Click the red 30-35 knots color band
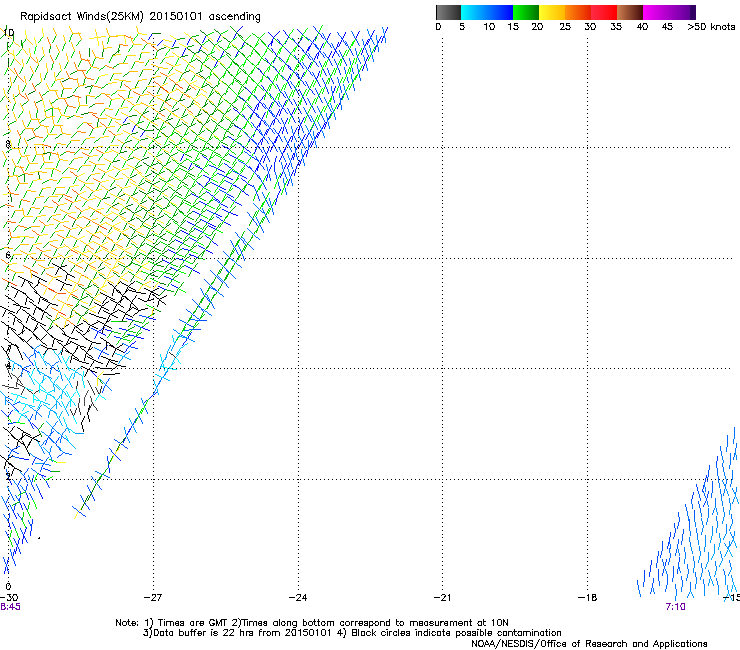 (604, 12)
